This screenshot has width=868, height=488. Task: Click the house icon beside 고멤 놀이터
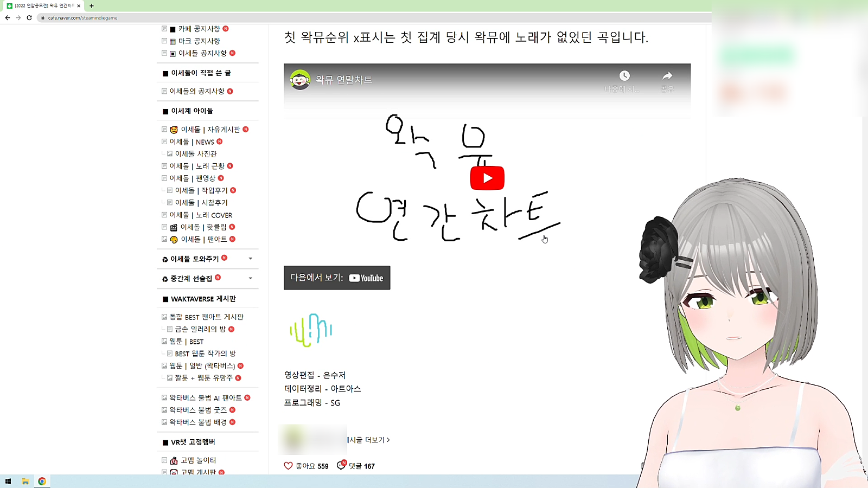pos(174,460)
